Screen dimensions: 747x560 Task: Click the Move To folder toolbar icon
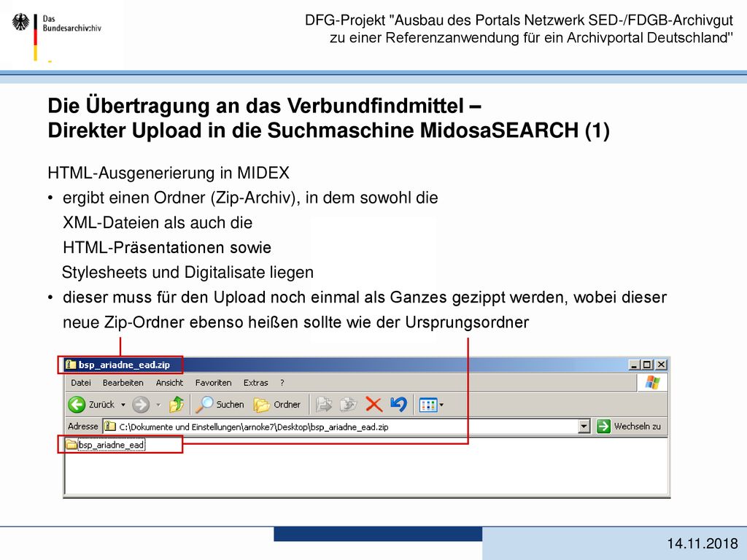tap(324, 404)
